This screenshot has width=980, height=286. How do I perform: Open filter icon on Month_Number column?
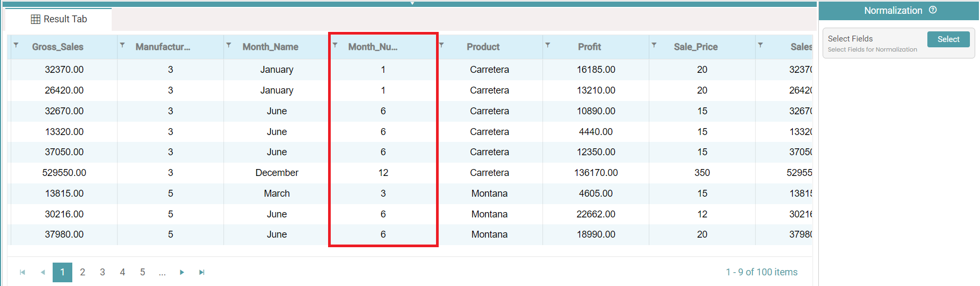coord(335,45)
